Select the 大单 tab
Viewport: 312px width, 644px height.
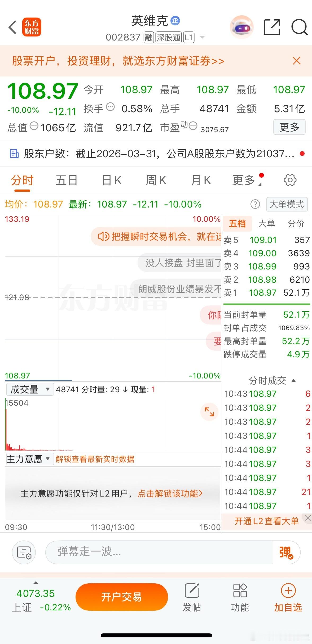coord(267,224)
